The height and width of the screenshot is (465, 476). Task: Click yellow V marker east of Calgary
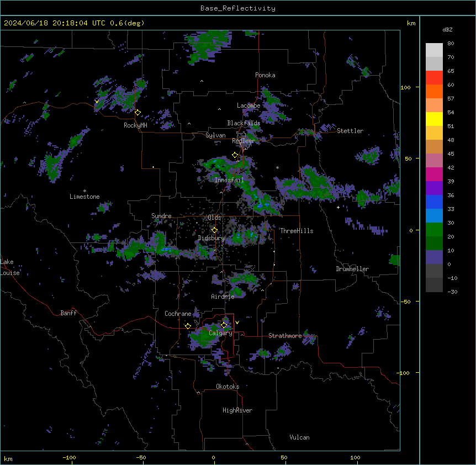pyautogui.click(x=237, y=323)
